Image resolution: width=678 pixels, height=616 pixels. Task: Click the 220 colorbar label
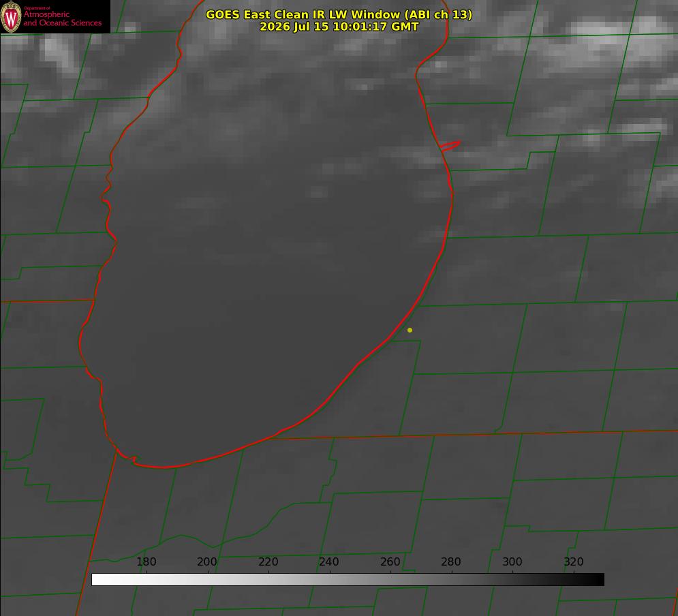click(268, 561)
